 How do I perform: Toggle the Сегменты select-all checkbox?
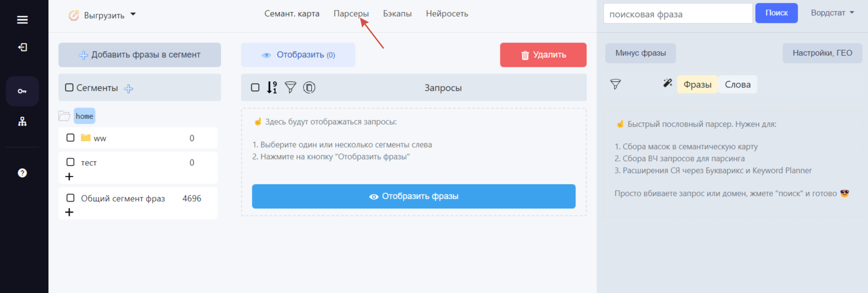click(x=69, y=87)
